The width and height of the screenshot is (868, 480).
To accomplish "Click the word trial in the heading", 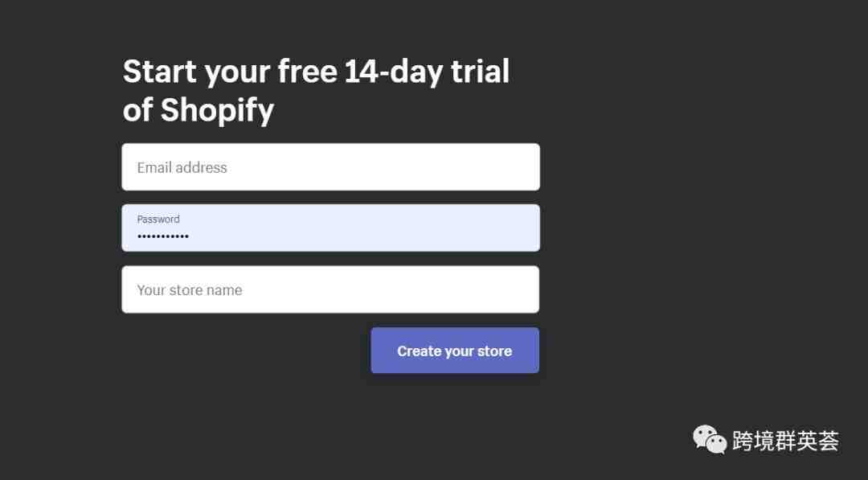I will tap(480, 72).
